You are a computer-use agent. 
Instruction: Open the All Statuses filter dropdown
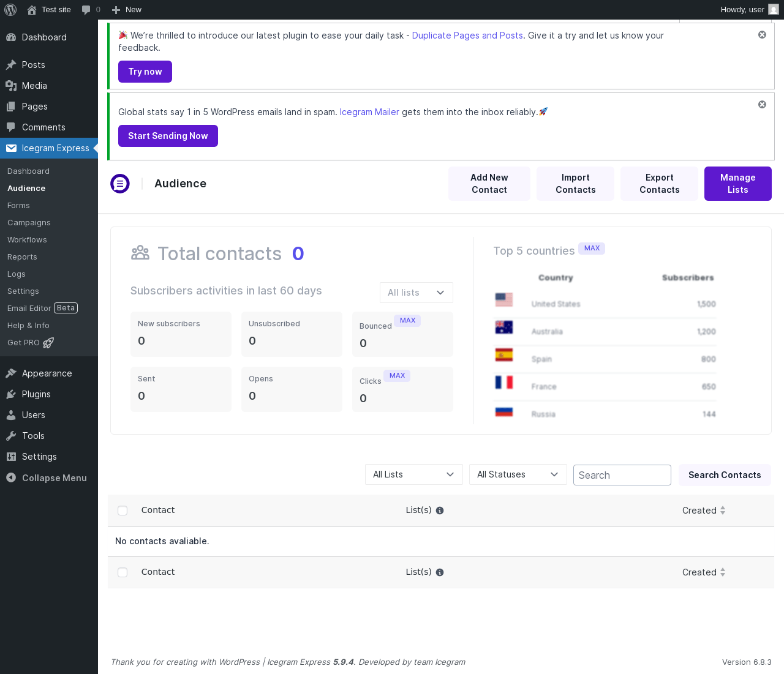[518, 474]
